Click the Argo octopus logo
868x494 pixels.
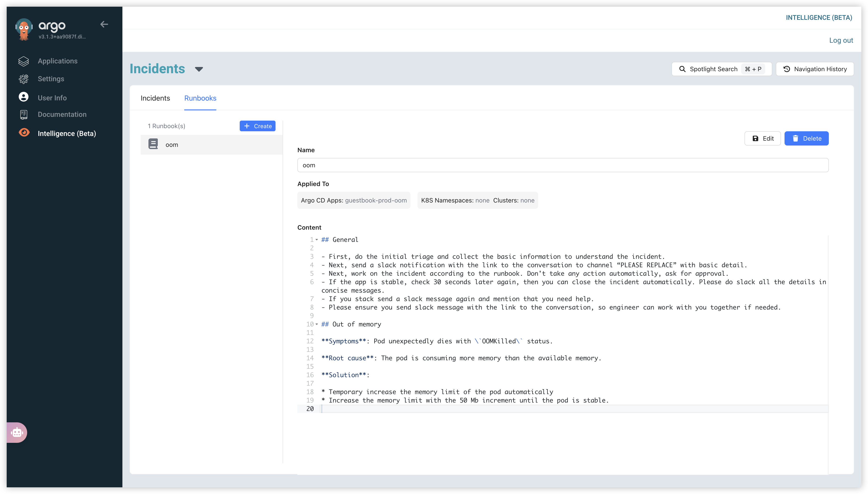(x=24, y=29)
